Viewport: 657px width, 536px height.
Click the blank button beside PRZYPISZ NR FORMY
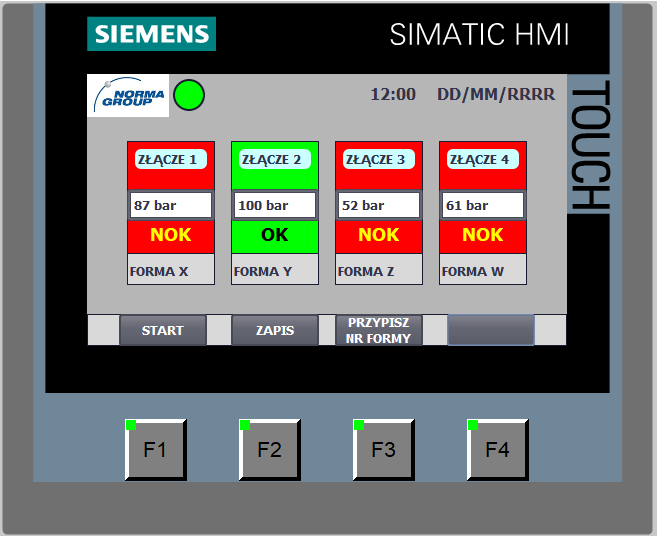point(490,330)
